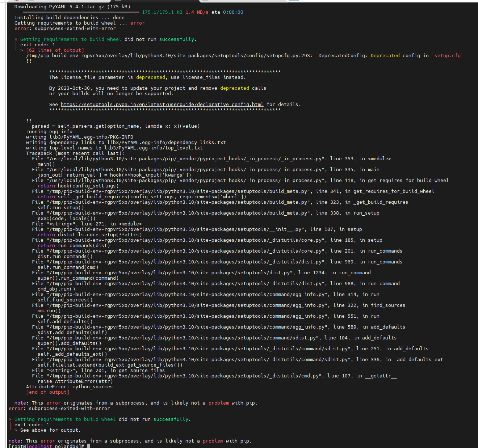Click the 'self.find_sources()' line
The image size is (478, 448).
[x=65, y=300]
